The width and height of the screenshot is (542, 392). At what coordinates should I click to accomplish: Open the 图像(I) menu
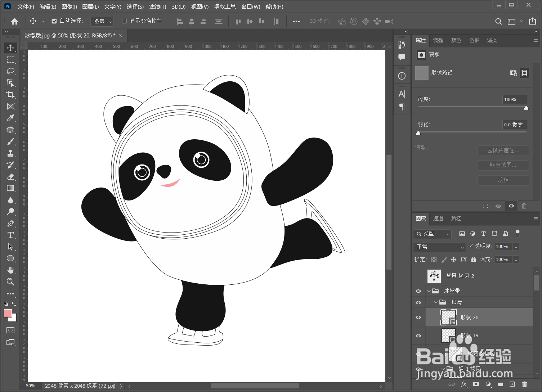[69, 6]
